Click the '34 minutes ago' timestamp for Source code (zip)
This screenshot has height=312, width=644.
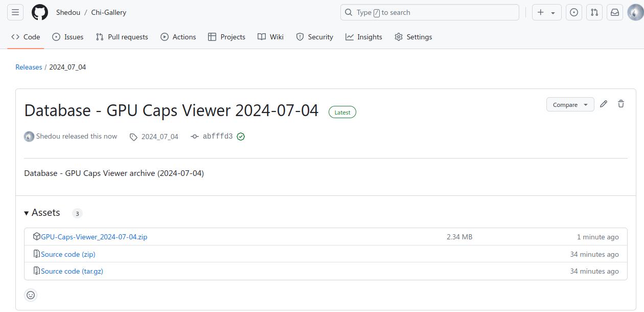(594, 254)
